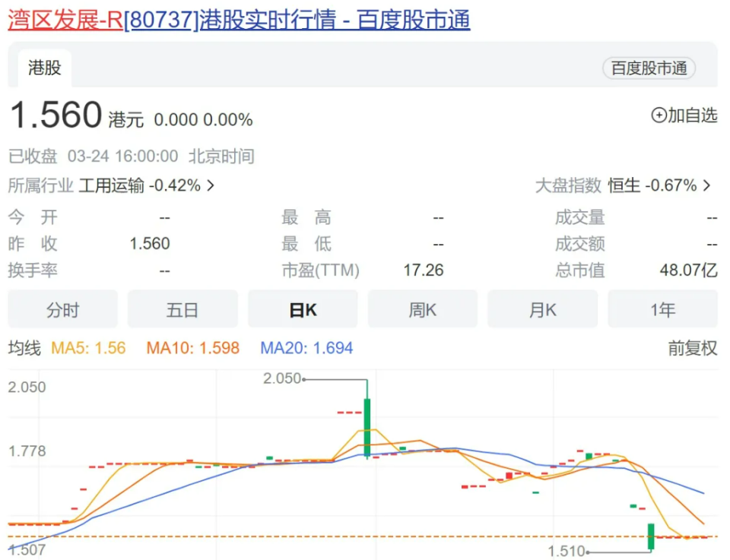Click the MA5: 1.56 legend label
Image resolution: width=730 pixels, height=560 pixels.
click(x=88, y=348)
